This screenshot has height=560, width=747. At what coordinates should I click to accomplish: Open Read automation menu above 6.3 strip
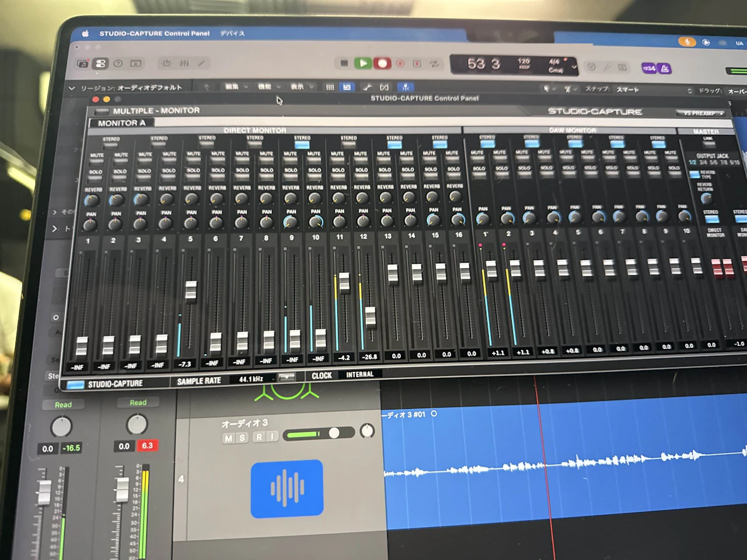pos(138,403)
